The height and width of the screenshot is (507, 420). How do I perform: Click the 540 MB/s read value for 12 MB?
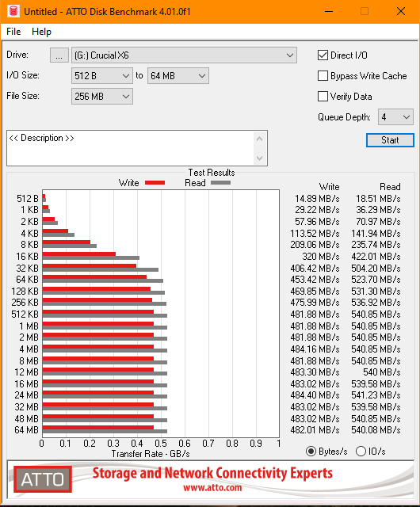coord(382,372)
